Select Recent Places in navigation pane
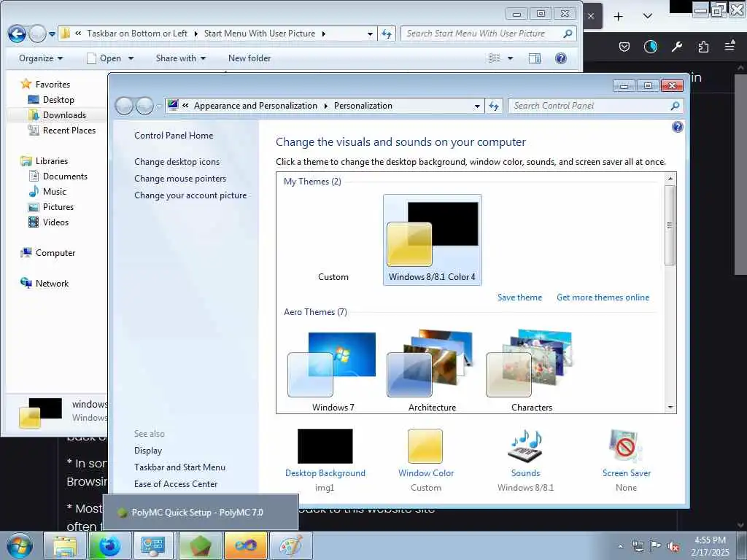747x560 pixels. coord(62,130)
